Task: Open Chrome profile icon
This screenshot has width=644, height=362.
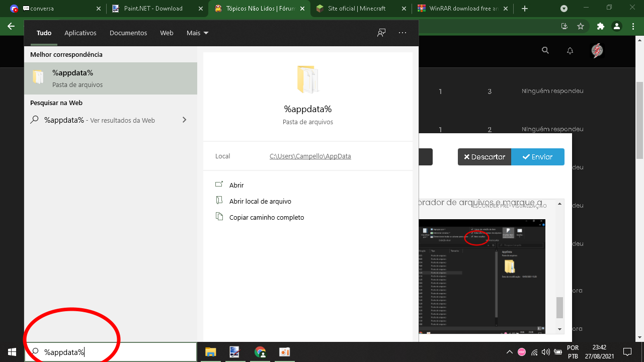Action: pos(617,26)
